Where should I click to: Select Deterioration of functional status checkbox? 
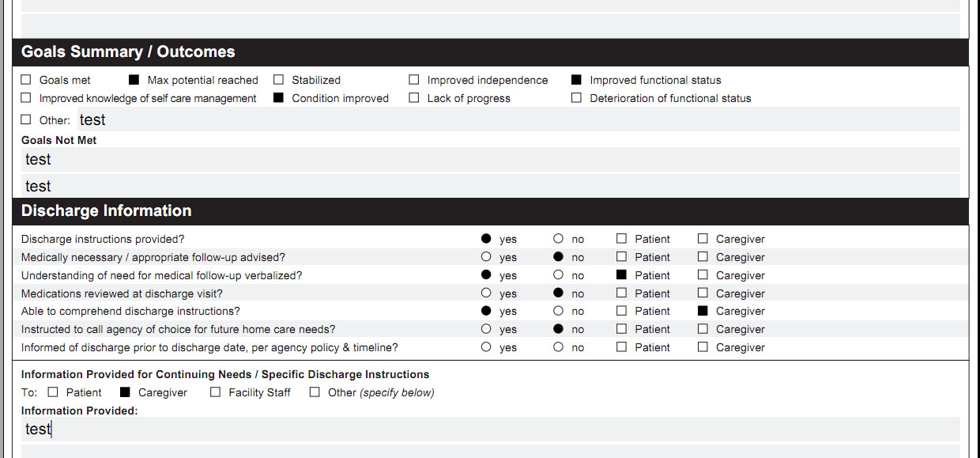pos(576,98)
